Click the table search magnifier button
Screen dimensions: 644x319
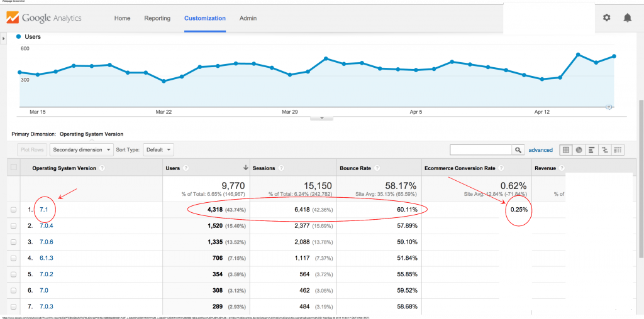[x=518, y=149]
